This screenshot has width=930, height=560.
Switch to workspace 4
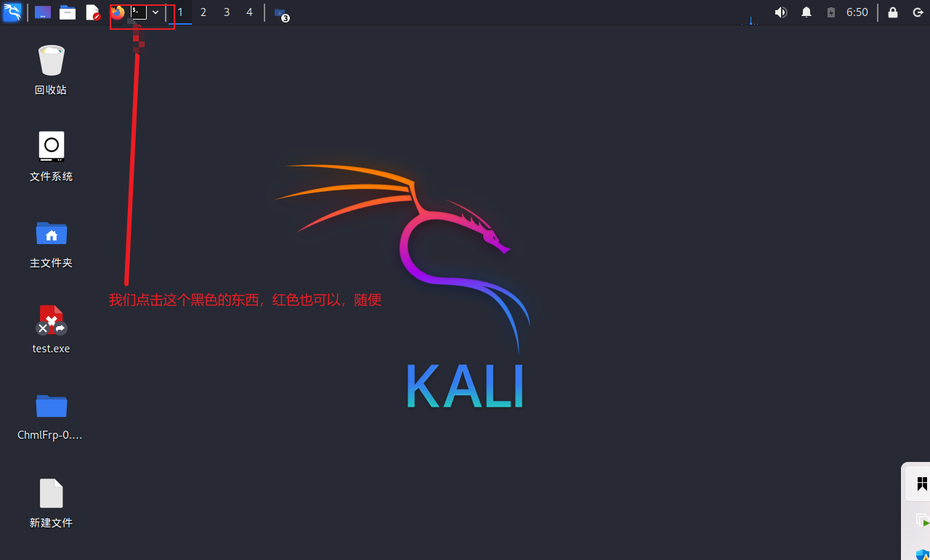249,12
